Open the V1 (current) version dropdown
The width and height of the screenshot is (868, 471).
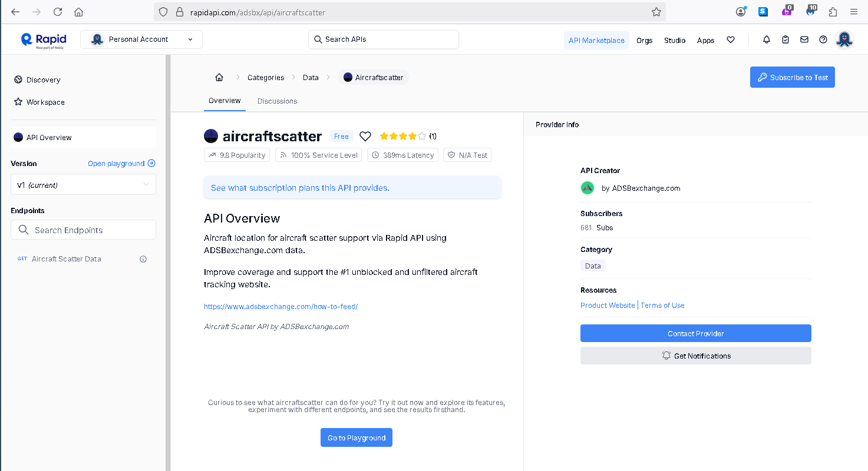pyautogui.click(x=83, y=185)
